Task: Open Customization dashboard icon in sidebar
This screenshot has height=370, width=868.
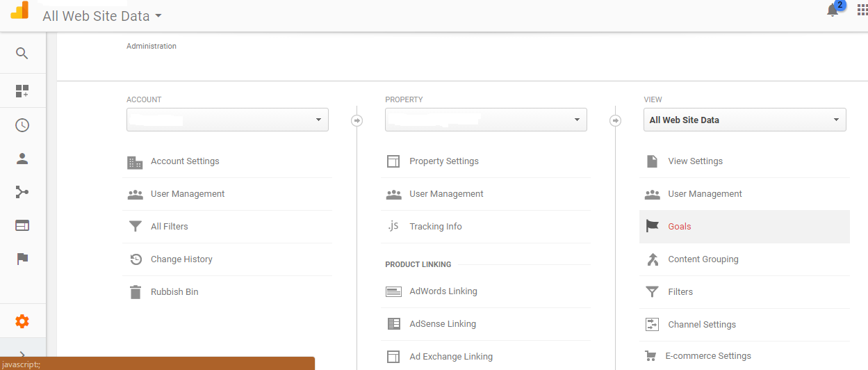Action: coord(22,91)
